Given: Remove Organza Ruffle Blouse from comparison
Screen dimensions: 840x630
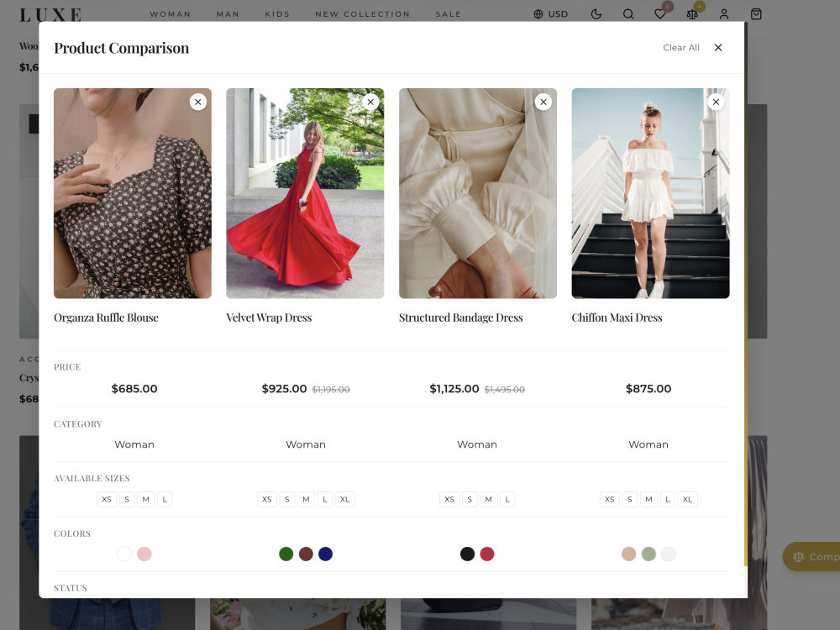Looking at the screenshot, I should coord(197,102).
